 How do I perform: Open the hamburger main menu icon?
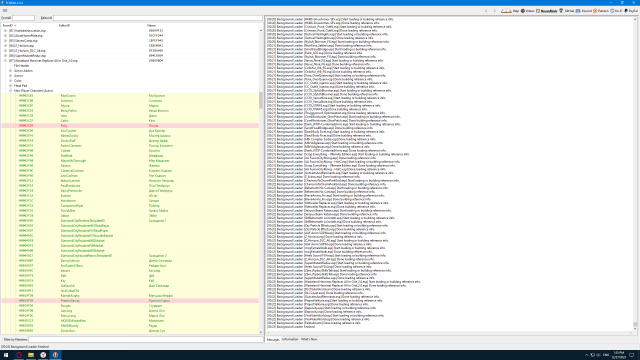[5, 11]
